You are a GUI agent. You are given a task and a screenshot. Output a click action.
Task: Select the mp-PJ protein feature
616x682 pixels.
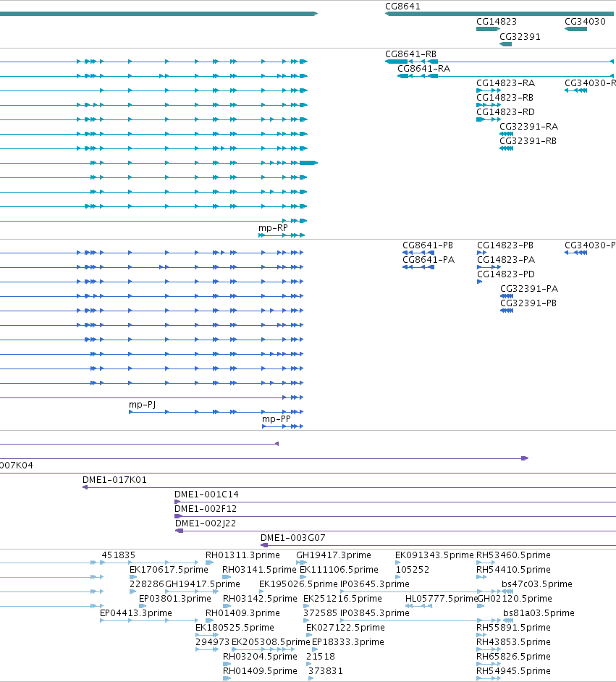(x=216, y=412)
